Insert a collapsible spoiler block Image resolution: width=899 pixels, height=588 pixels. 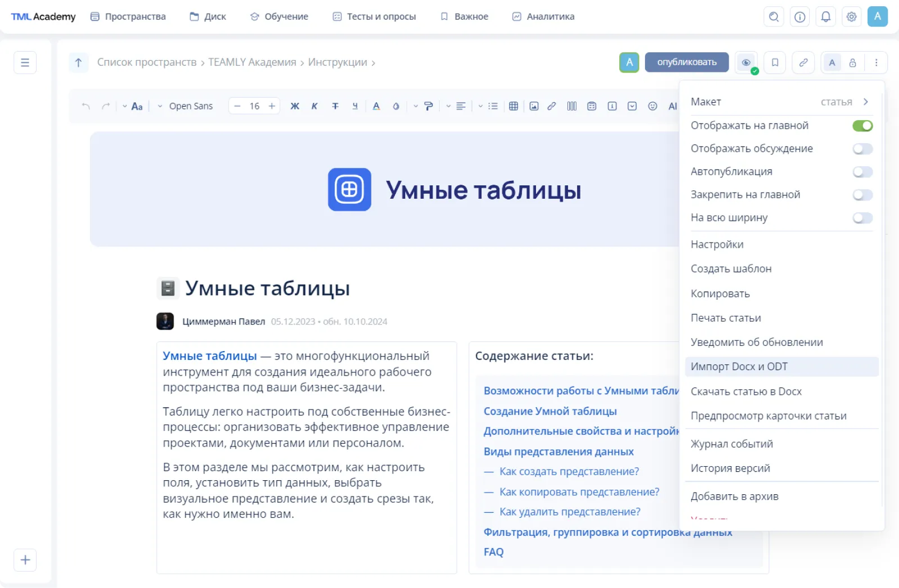tap(632, 106)
